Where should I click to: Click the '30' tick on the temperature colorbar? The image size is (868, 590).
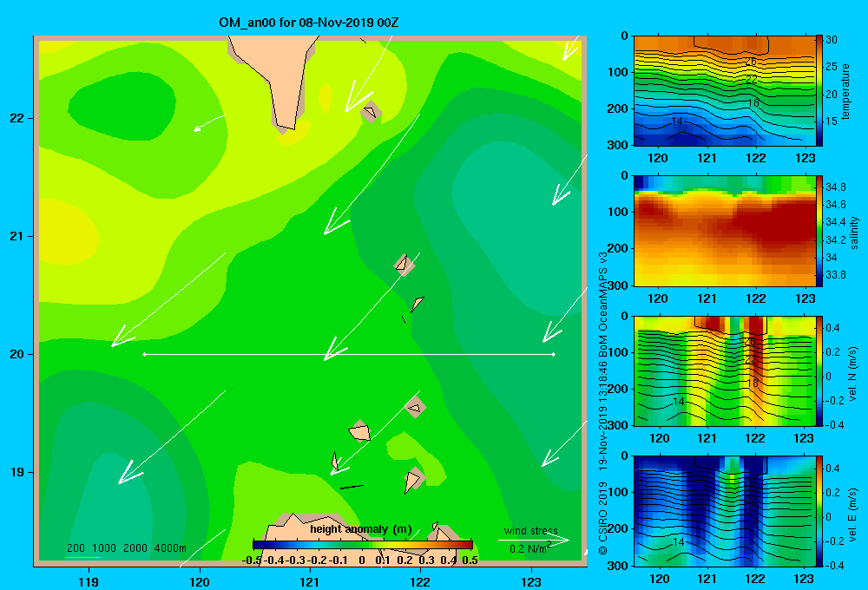[832, 40]
